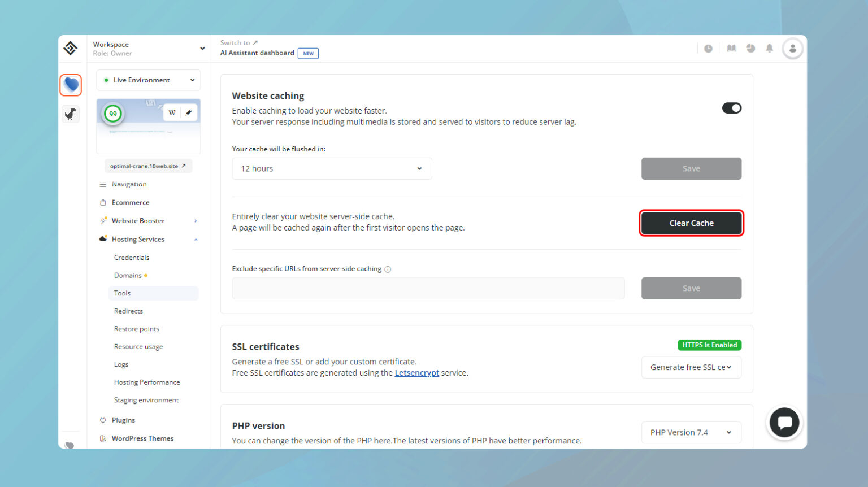This screenshot has height=487, width=868.
Task: Disable the website caching toggle
Action: (x=732, y=107)
